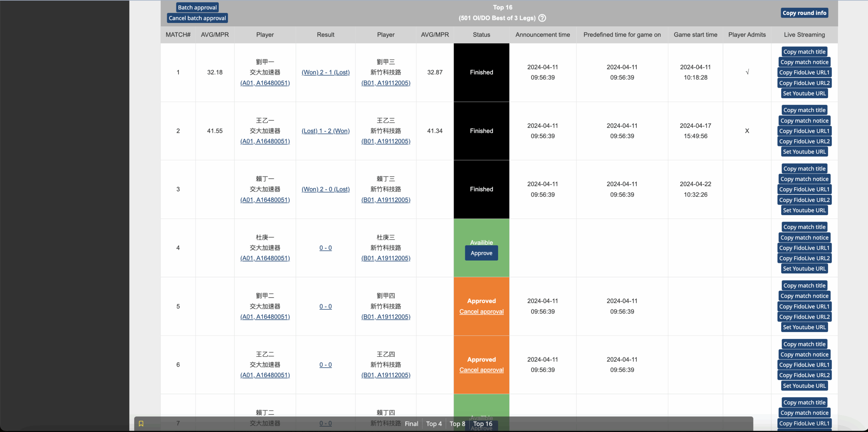Open match 3 first player ID link
This screenshot has height=432, width=868.
pyautogui.click(x=265, y=200)
